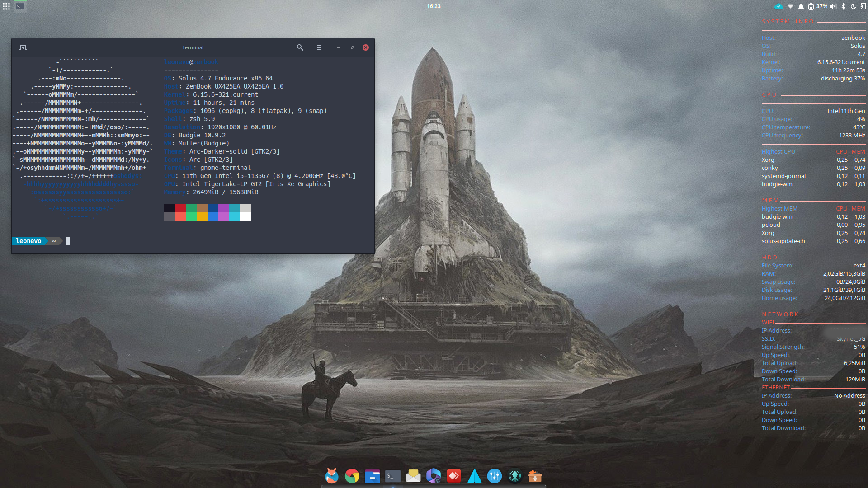Viewport: 868px width, 488px height.
Task: Click 'No Address' ethernet IP value
Action: [x=849, y=396]
